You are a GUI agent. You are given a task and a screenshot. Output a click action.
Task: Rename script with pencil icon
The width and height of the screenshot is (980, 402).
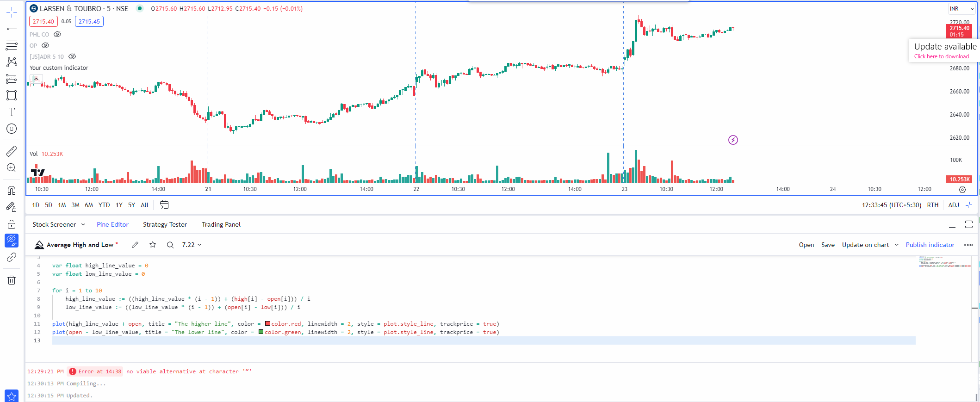coord(135,245)
